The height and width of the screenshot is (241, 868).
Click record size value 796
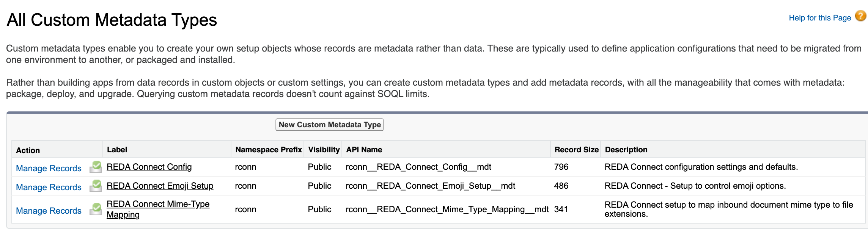pos(561,167)
